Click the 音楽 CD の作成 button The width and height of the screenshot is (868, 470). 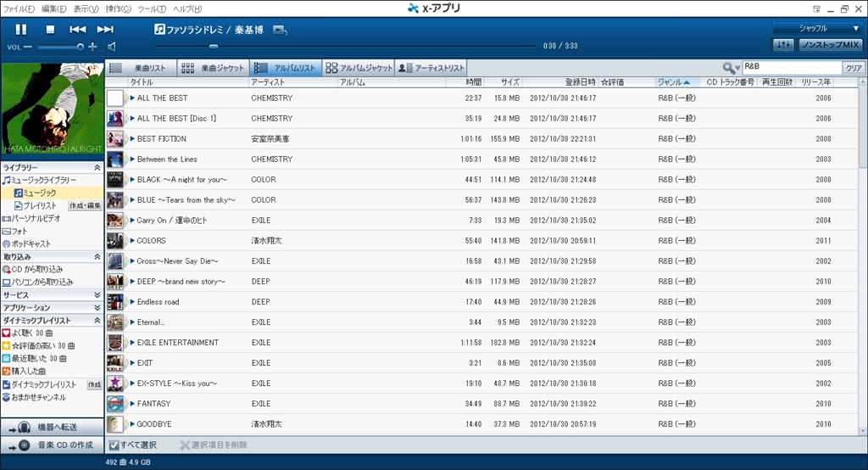coord(52,445)
